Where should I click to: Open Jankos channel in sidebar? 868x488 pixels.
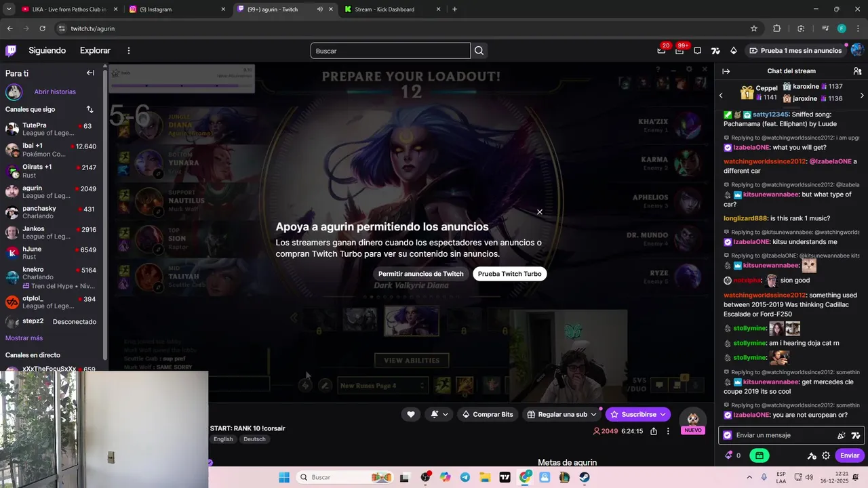pyautogui.click(x=51, y=232)
